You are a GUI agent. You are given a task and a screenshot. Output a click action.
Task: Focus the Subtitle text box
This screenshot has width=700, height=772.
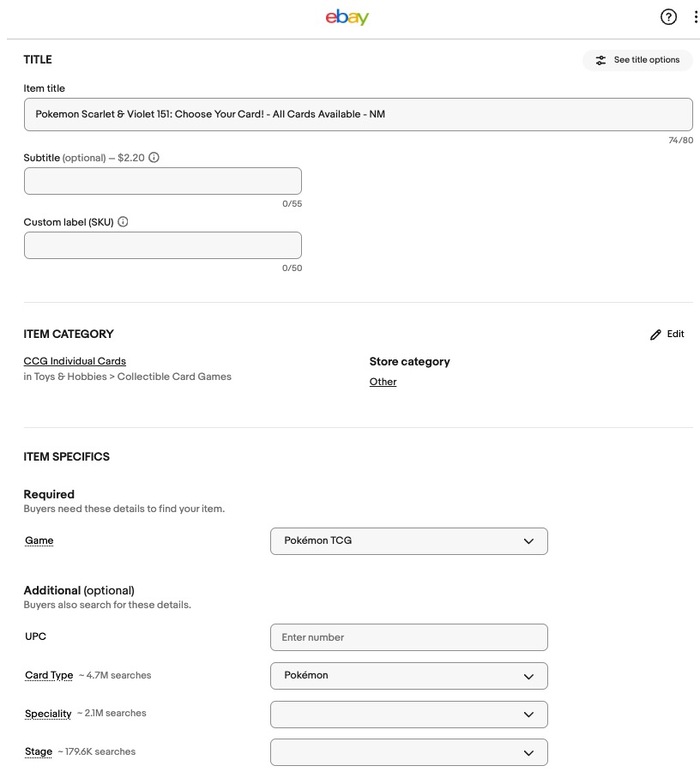click(163, 181)
